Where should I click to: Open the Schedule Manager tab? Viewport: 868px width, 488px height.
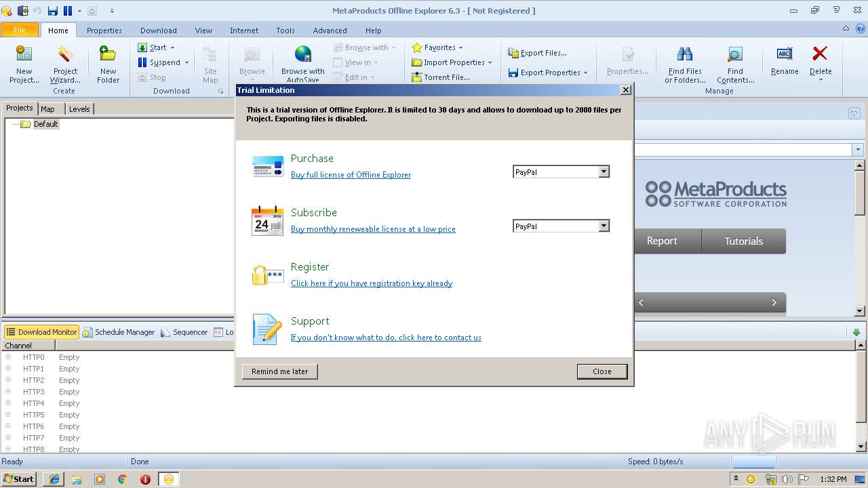[119, 332]
